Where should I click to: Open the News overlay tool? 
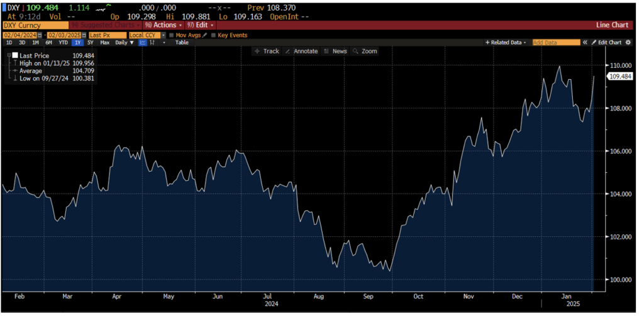click(336, 52)
